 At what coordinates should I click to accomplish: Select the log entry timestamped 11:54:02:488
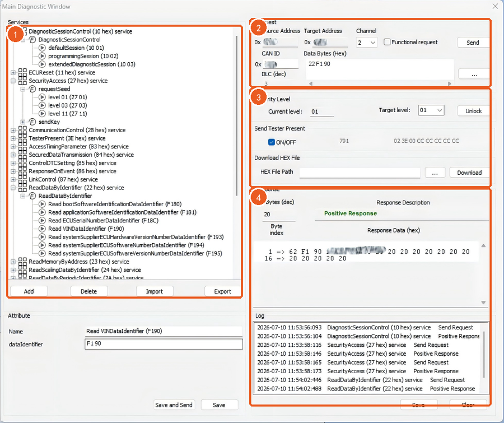coord(366,389)
